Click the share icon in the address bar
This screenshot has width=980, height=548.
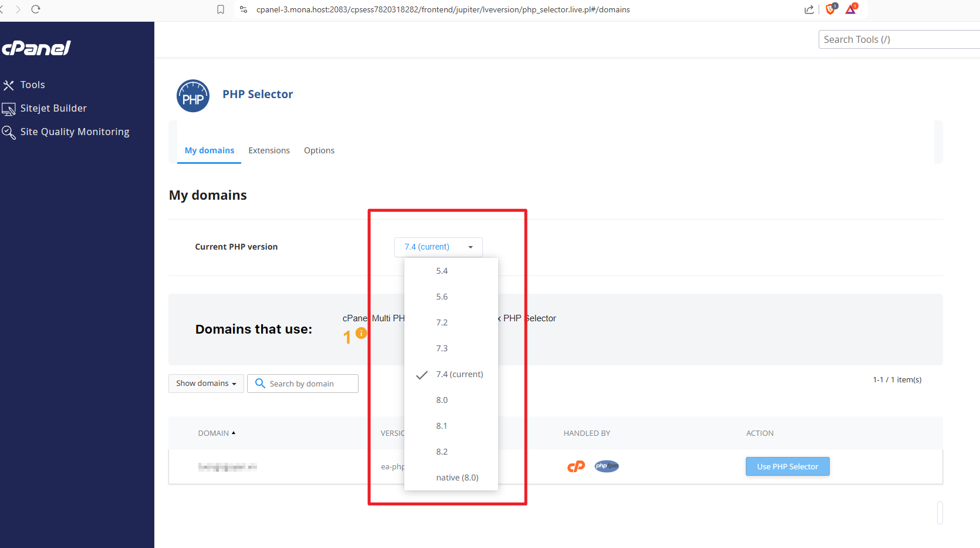[x=809, y=9]
